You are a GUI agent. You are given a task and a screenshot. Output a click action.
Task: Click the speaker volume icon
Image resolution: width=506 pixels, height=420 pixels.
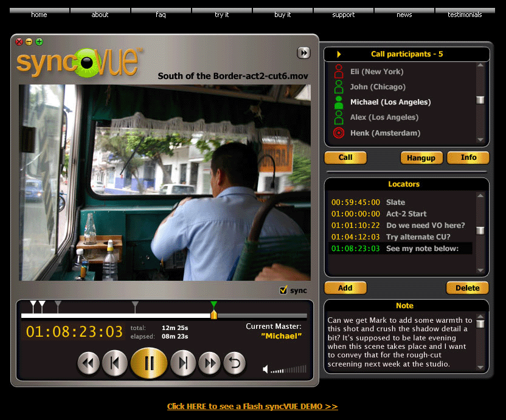[x=266, y=370]
